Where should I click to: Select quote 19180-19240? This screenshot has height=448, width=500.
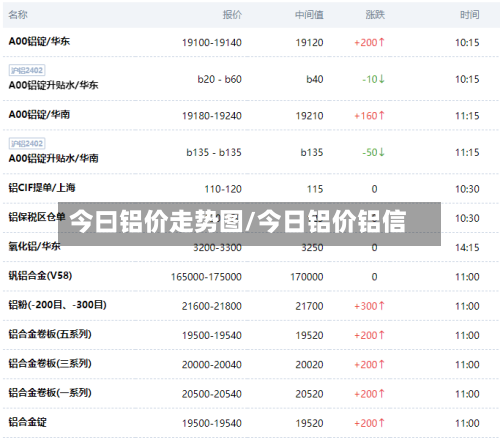pyautogui.click(x=212, y=116)
